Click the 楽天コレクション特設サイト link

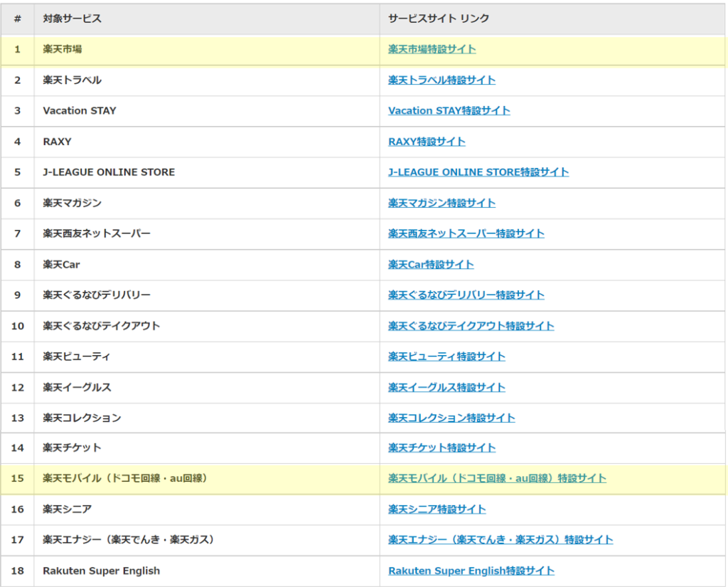point(451,418)
